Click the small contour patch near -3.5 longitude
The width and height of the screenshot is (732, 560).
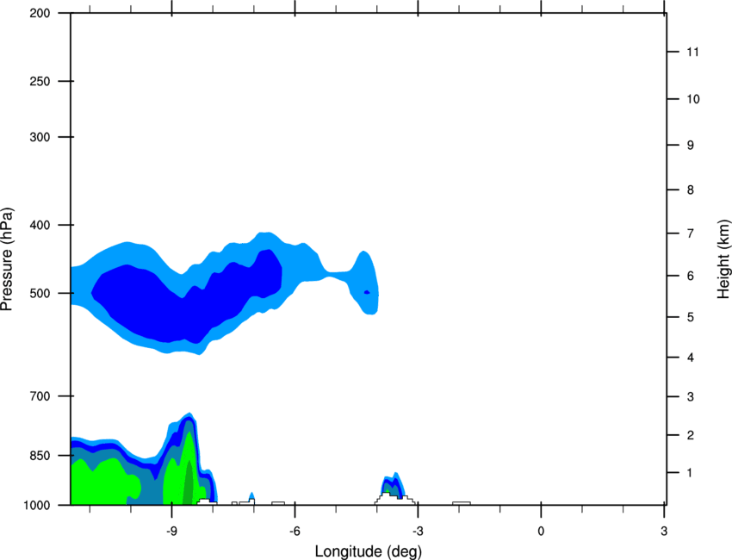394,486
